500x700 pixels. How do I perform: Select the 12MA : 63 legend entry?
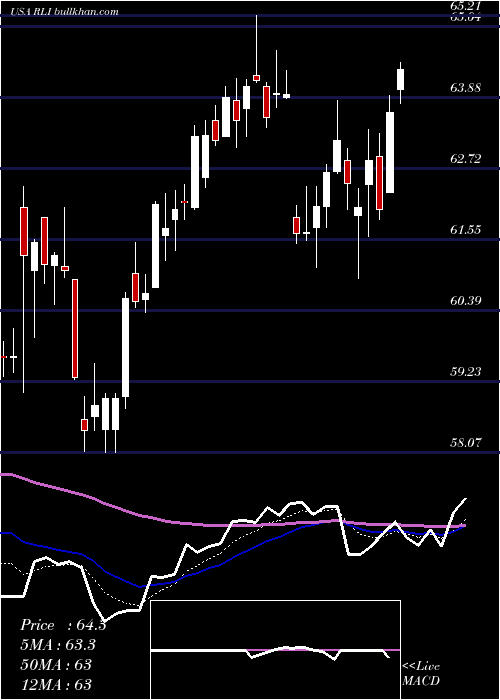point(56,684)
